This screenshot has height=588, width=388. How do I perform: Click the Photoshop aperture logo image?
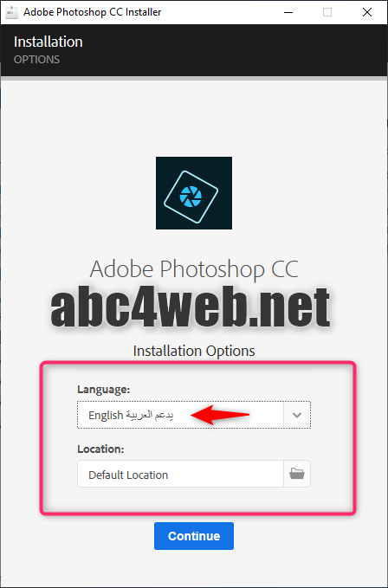[194, 193]
